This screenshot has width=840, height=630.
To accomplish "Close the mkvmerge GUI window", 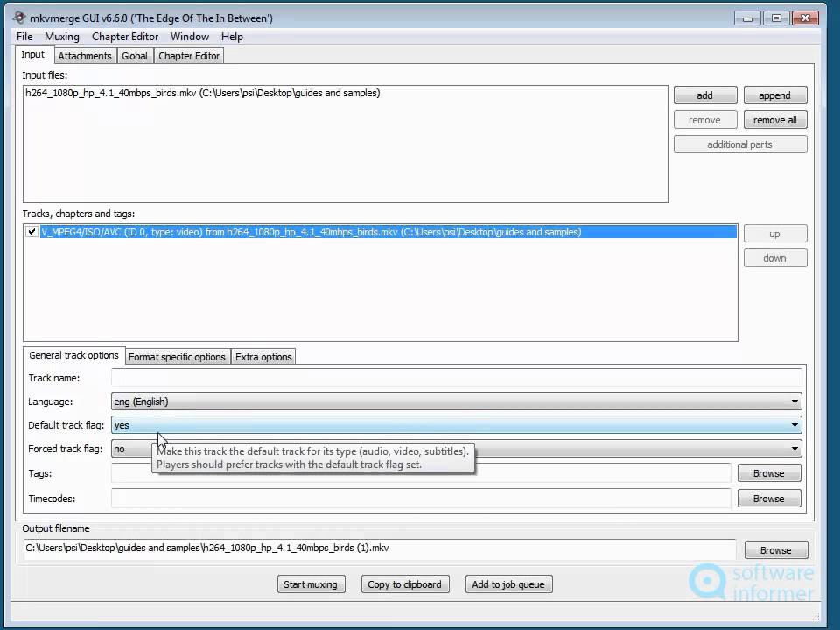I will click(x=805, y=18).
